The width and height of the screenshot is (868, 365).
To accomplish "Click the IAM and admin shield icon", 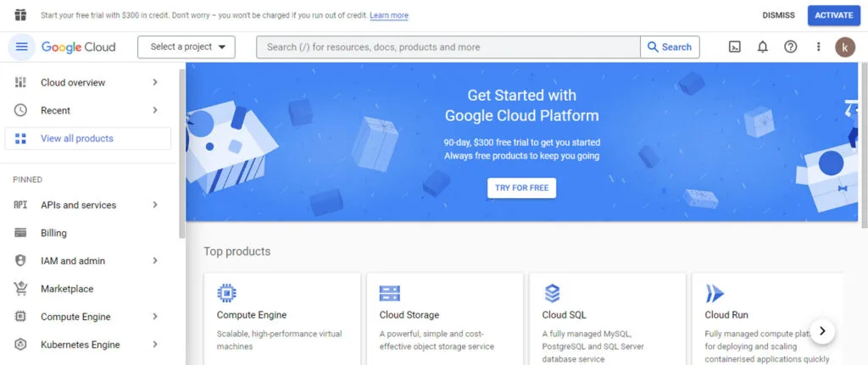I will pyautogui.click(x=20, y=261).
